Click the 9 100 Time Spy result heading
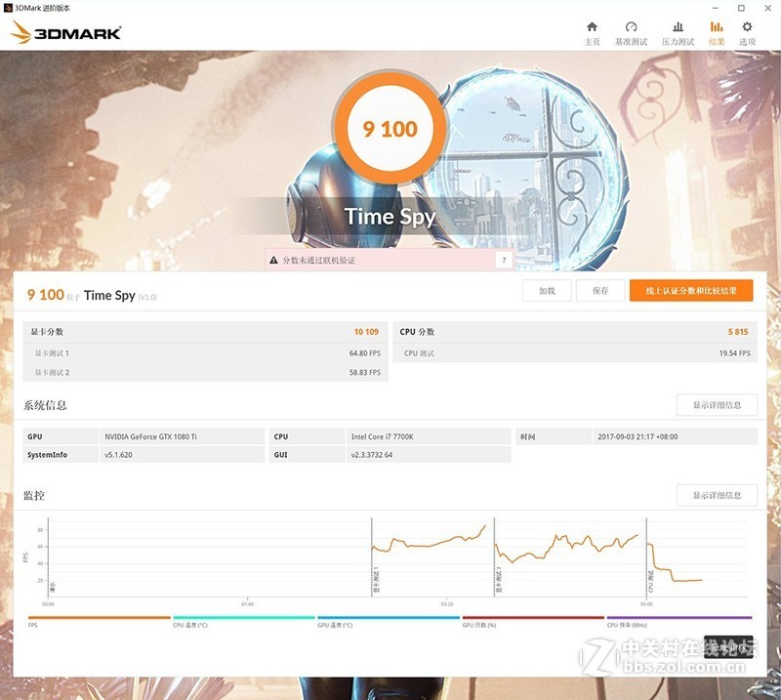 [x=92, y=295]
